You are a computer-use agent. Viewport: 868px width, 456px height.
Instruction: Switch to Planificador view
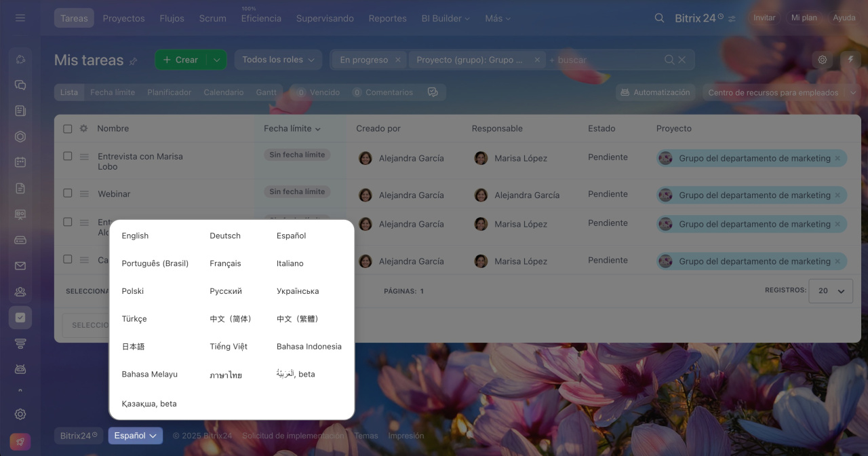(x=169, y=92)
